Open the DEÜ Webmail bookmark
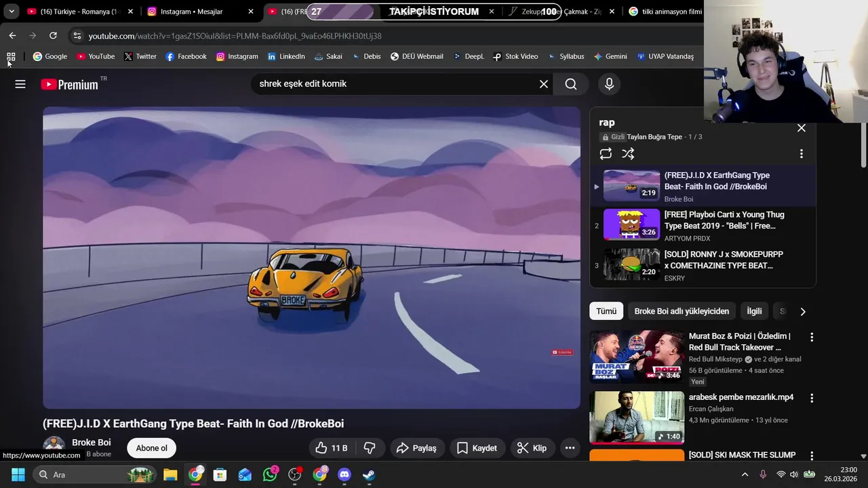This screenshot has width=868, height=488. (416, 56)
